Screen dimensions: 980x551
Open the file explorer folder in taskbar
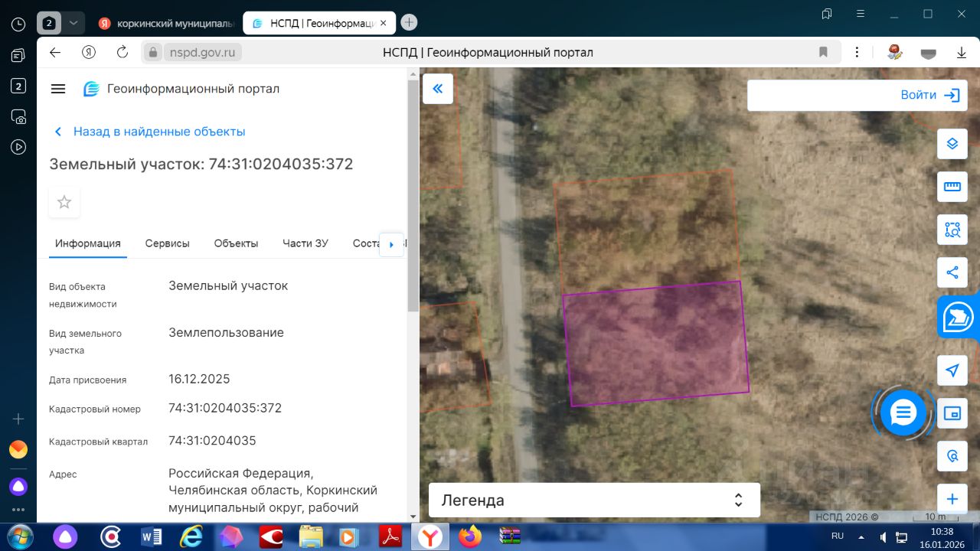(x=311, y=537)
